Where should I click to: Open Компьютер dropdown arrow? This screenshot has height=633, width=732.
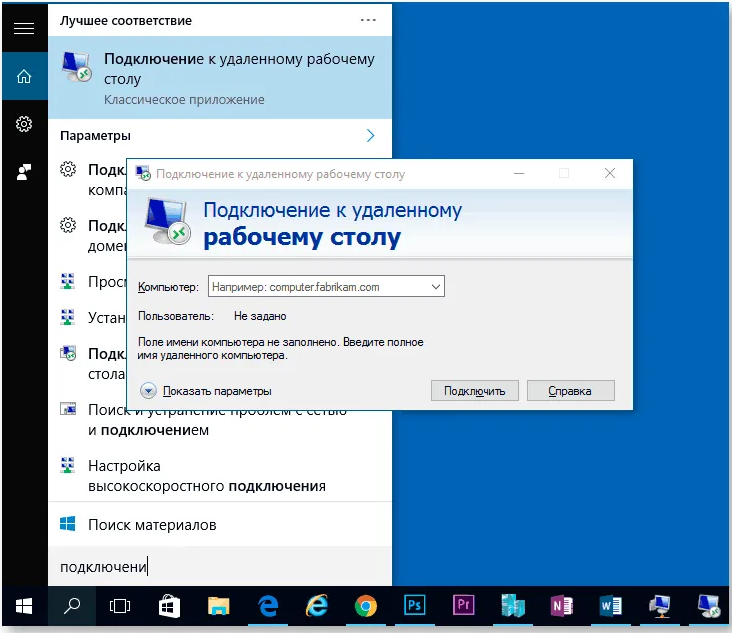(x=436, y=287)
